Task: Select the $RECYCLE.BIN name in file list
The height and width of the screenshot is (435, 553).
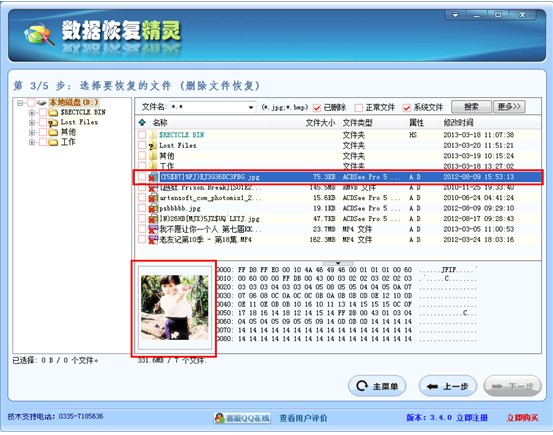Action: [x=181, y=135]
